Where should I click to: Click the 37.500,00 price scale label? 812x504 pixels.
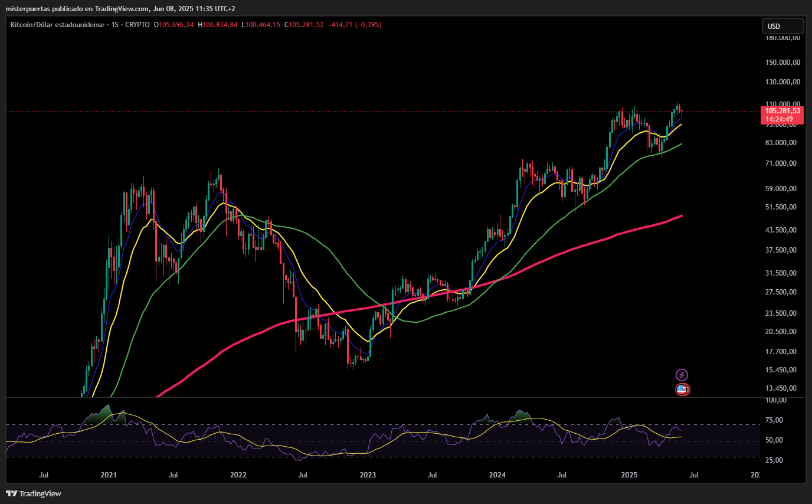click(782, 250)
